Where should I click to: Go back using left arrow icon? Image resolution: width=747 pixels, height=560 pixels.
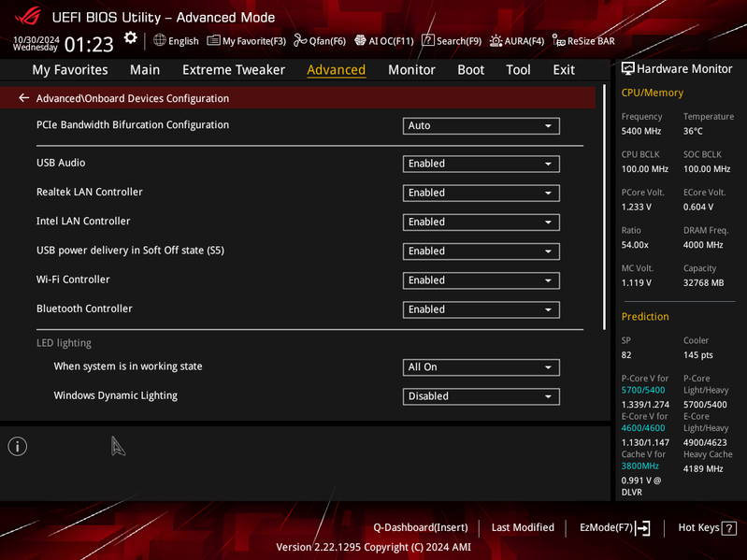point(23,98)
